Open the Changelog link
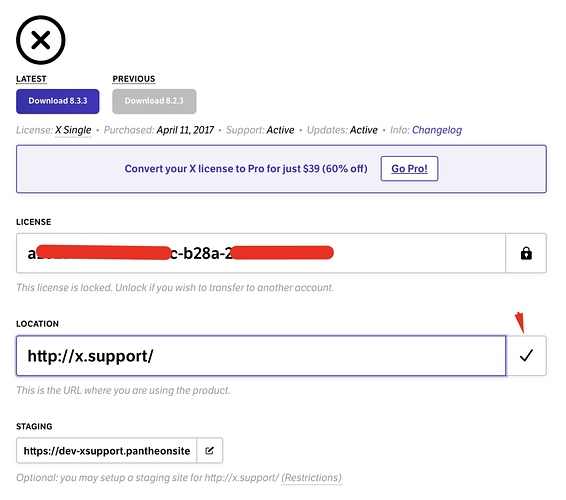Viewport: 566px width, 500px height. pyautogui.click(x=437, y=130)
